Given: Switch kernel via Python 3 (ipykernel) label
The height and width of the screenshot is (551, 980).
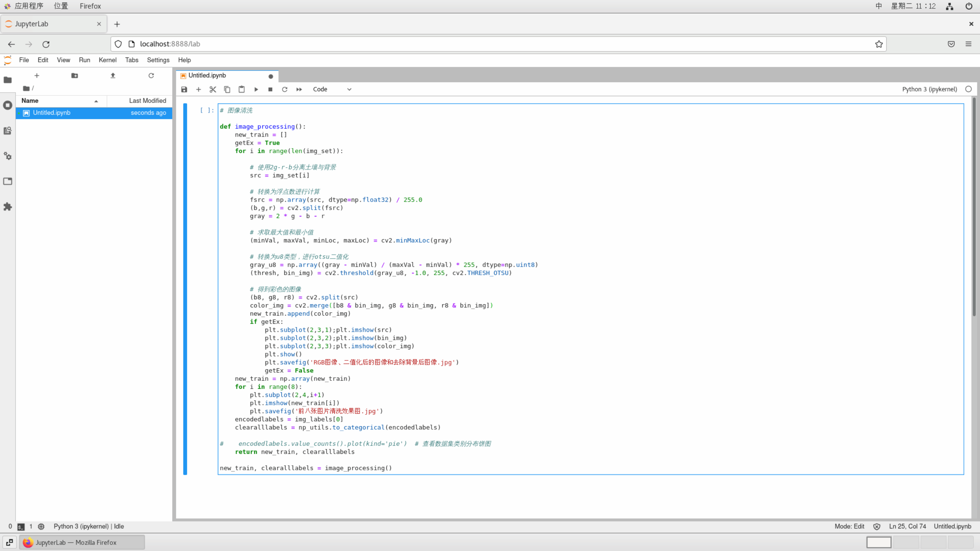Looking at the screenshot, I should (929, 89).
